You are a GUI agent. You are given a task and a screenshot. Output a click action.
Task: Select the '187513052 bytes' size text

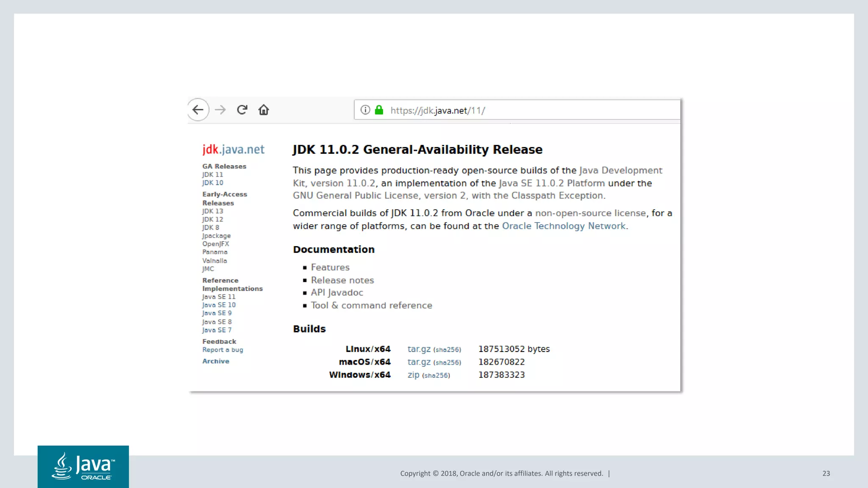click(x=514, y=349)
